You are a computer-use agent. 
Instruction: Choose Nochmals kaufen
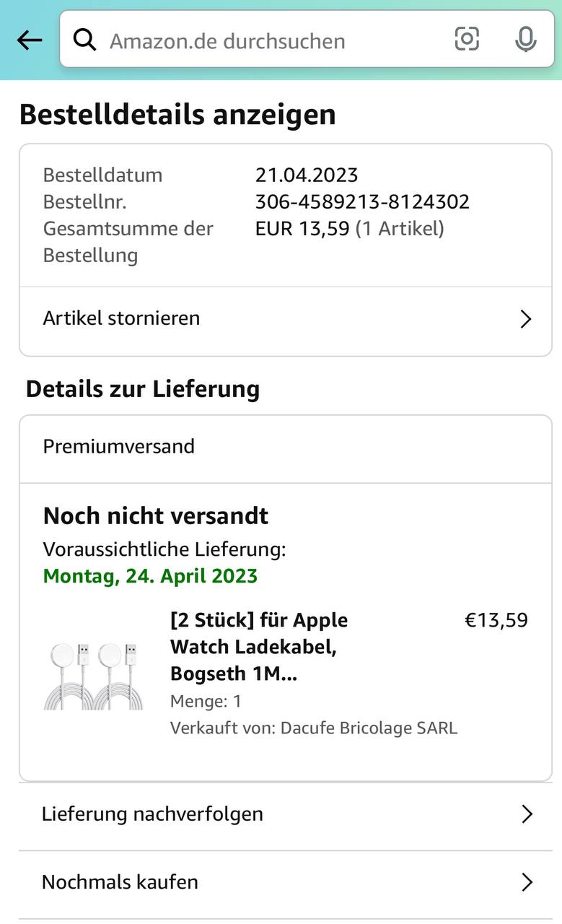click(x=120, y=882)
